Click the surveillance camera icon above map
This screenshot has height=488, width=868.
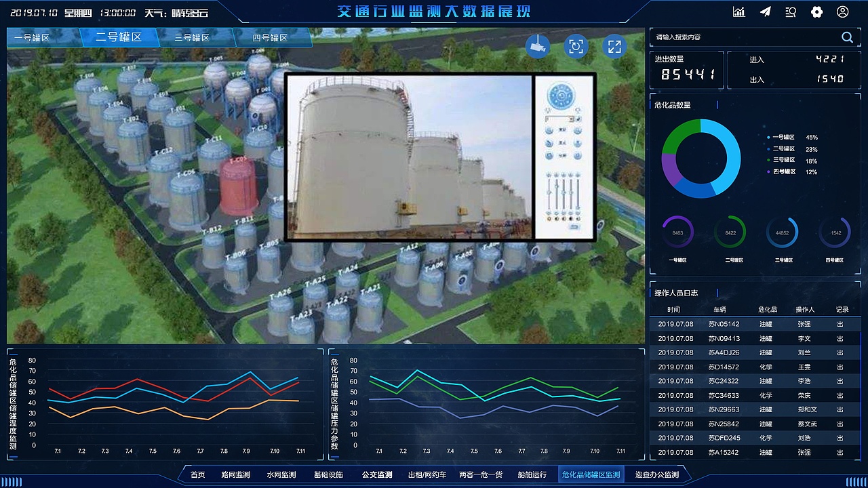click(x=538, y=46)
